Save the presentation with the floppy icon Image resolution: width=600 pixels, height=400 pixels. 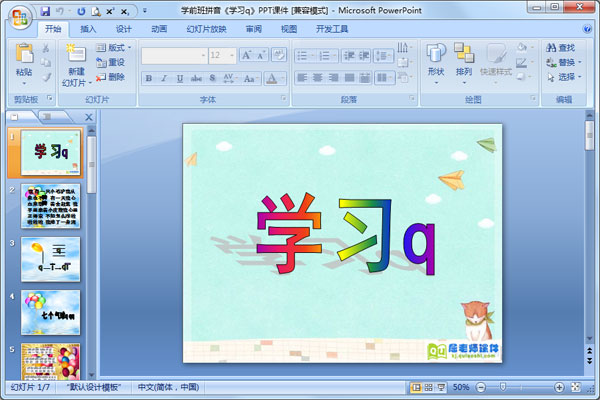45,11
